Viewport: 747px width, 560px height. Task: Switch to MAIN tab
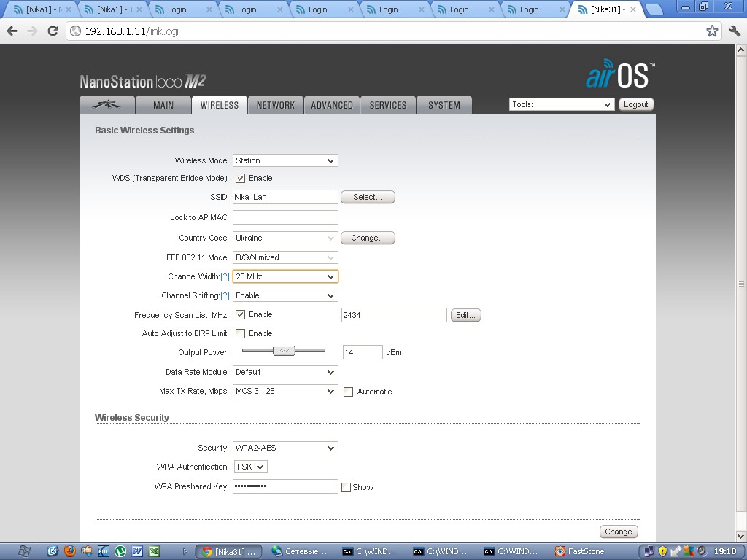[x=163, y=105]
